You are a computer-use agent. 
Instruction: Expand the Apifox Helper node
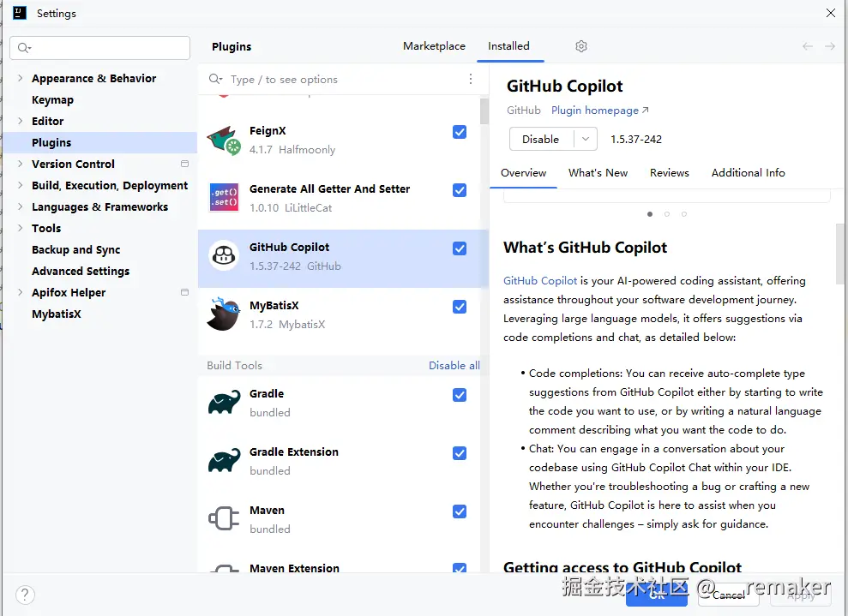pyautogui.click(x=20, y=292)
